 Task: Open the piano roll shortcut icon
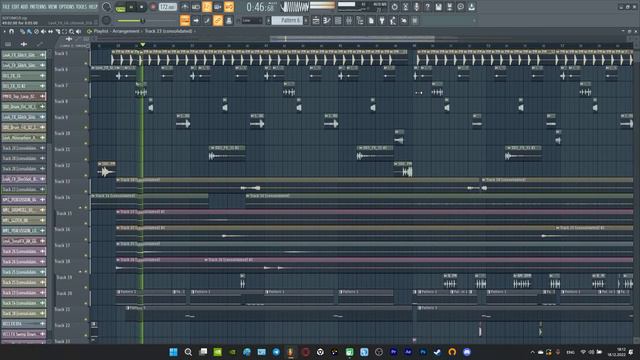327,20
